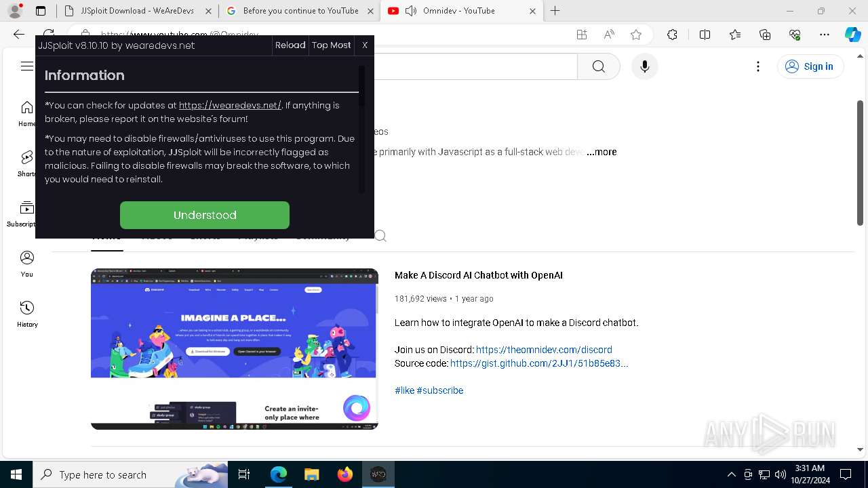
Task: Open the Edge apps available icon in the address bar
Action: 582,35
